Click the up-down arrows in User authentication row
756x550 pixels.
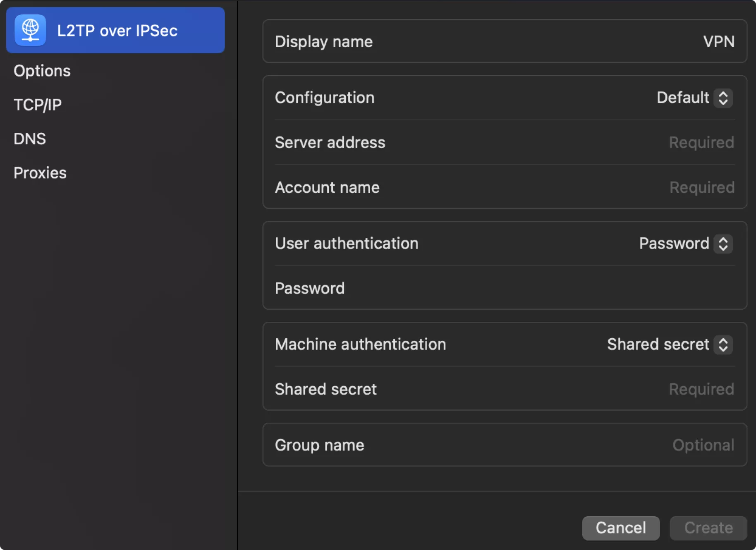point(723,244)
